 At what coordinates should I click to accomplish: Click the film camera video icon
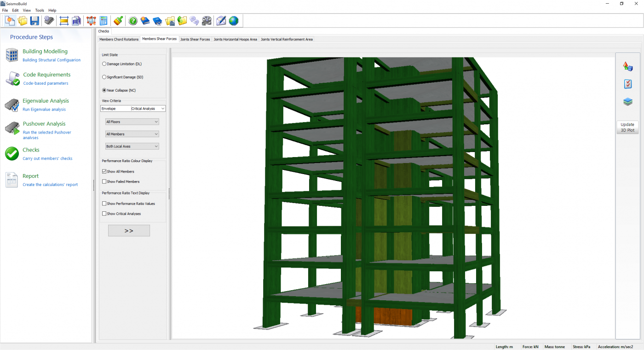[x=207, y=21]
